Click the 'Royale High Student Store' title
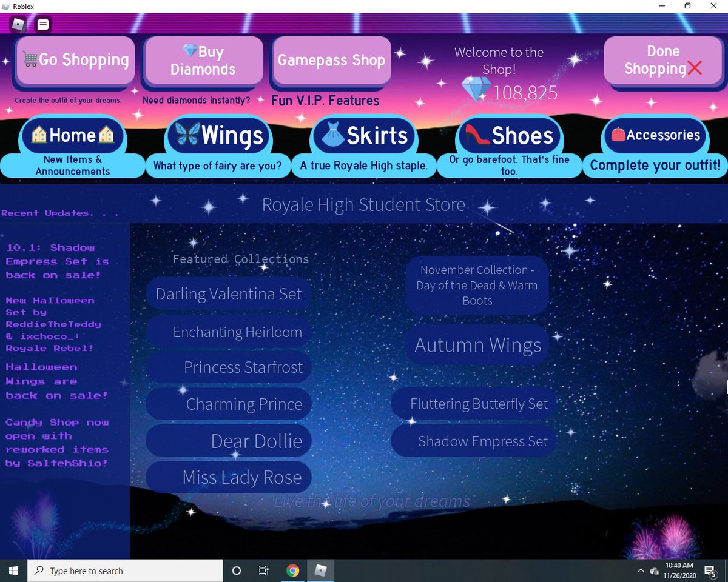Screen dimensions: 728x582 pos(363,204)
